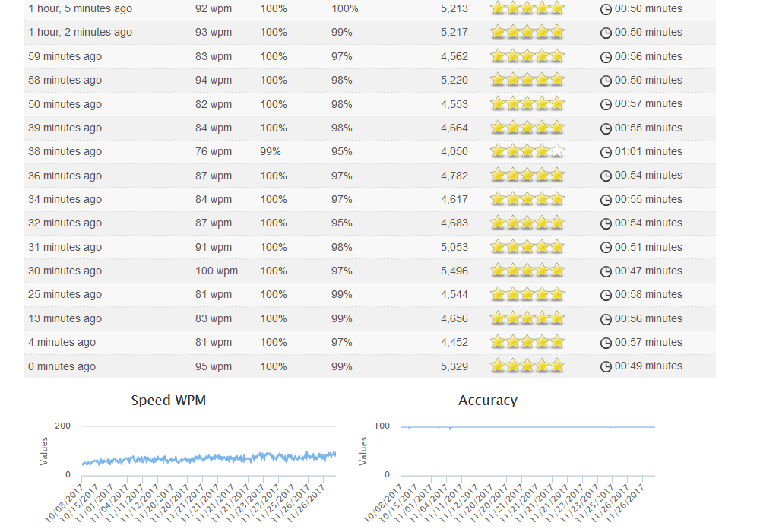Click the '99%' value right after 76 wpm
760x532 pixels.
pos(270,152)
